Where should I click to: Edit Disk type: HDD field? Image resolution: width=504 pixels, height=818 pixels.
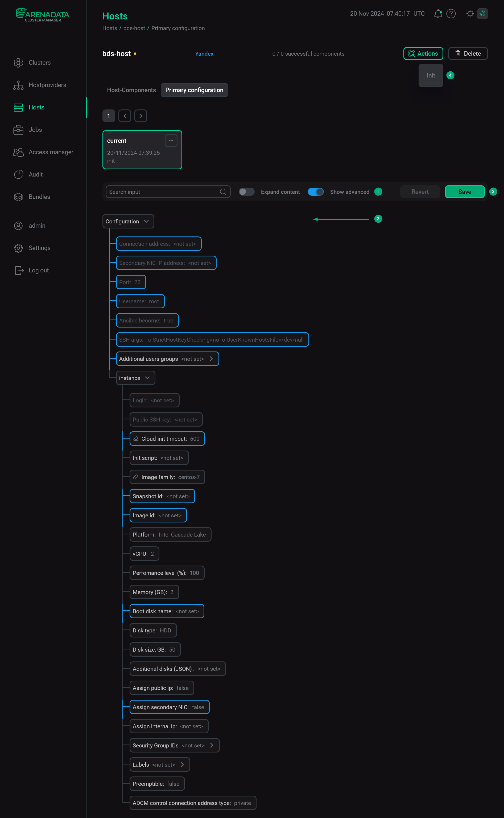(x=153, y=631)
